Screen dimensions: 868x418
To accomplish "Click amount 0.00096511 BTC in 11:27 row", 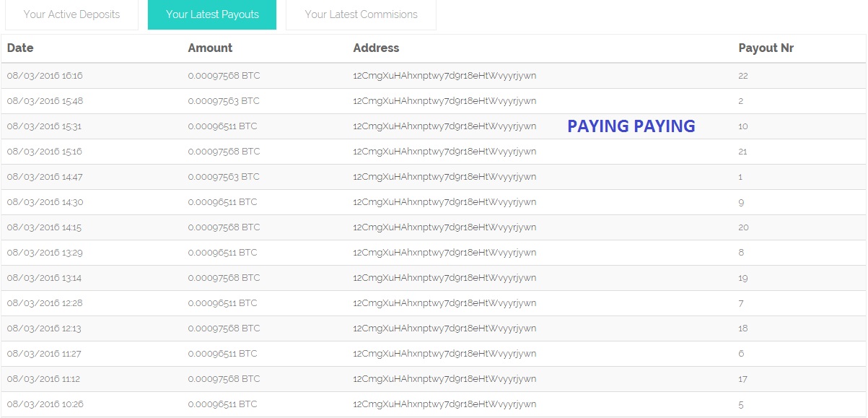I will 222,354.
